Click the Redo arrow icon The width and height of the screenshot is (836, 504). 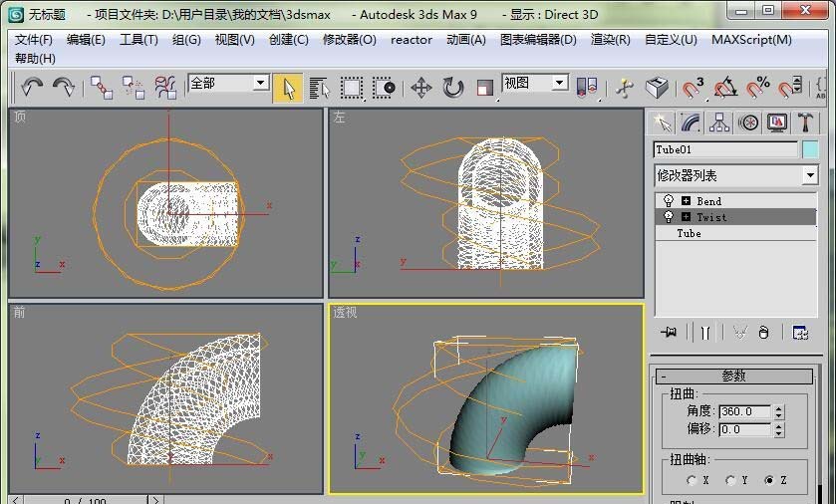click(64, 87)
